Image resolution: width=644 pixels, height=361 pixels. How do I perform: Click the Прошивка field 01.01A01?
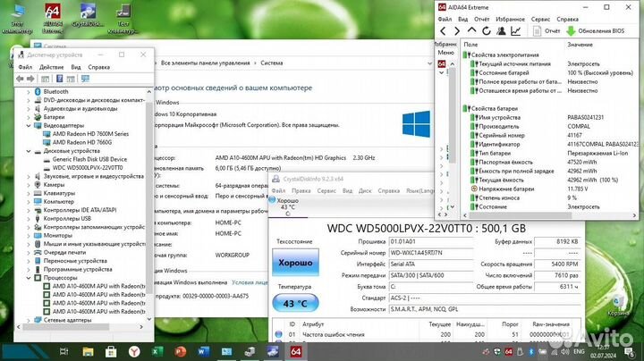[x=430, y=241]
